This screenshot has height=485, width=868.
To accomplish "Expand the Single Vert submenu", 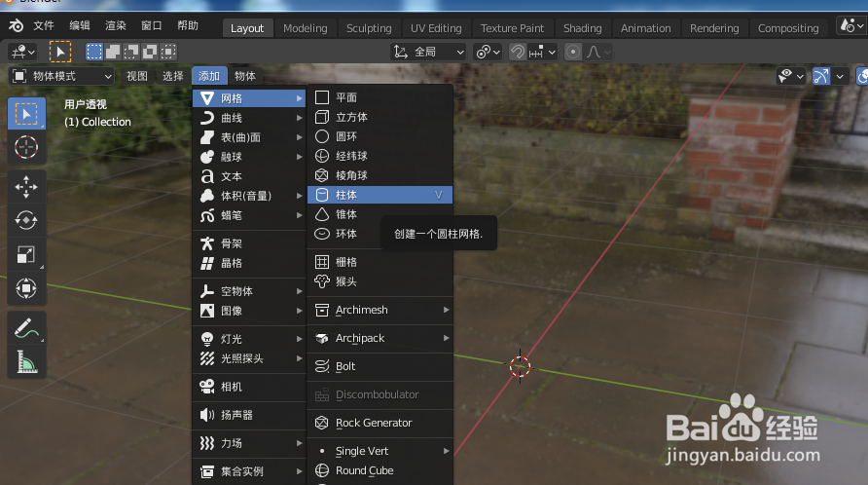I will (x=380, y=451).
